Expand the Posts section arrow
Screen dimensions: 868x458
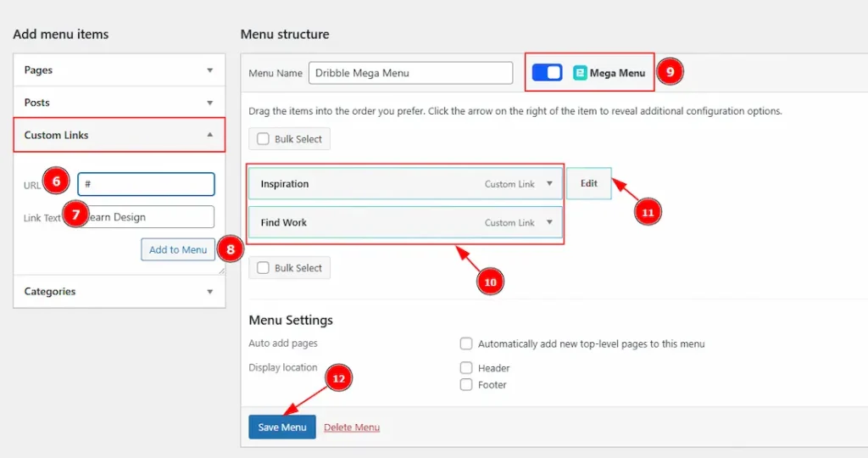(x=210, y=103)
